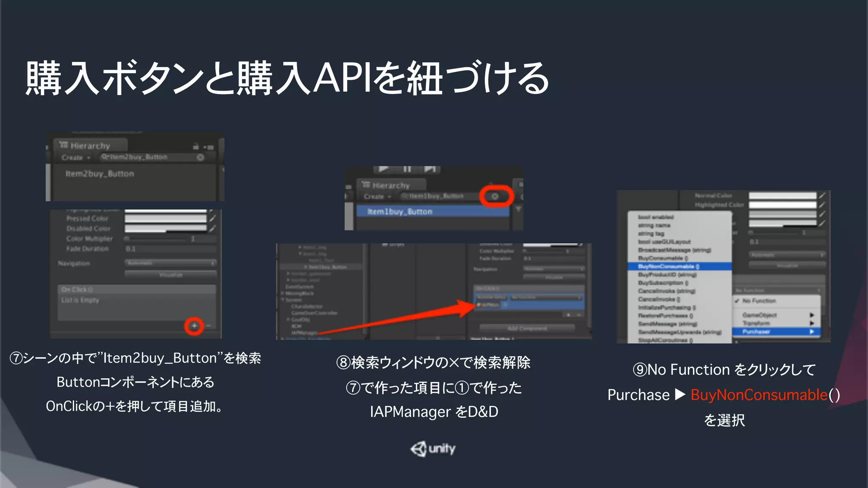Click the Play button in Unity toolbar
This screenshot has width=868, height=488.
[x=384, y=169]
